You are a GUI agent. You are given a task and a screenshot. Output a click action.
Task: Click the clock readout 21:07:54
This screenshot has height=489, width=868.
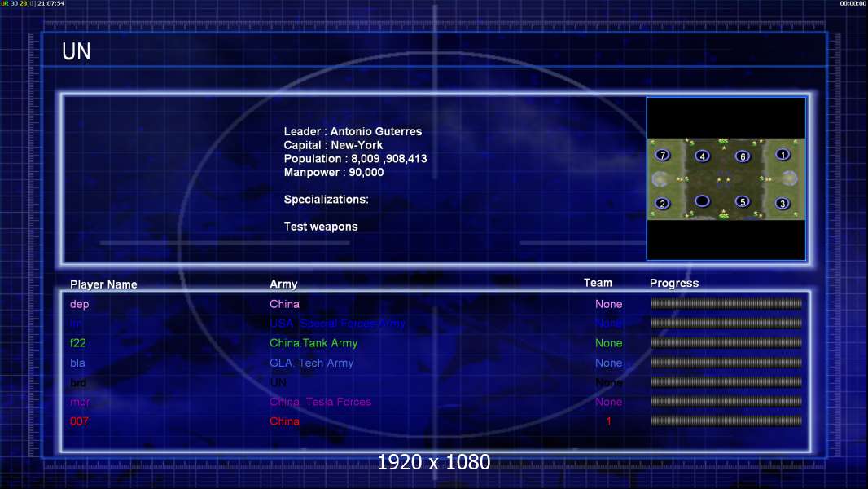click(x=50, y=3)
